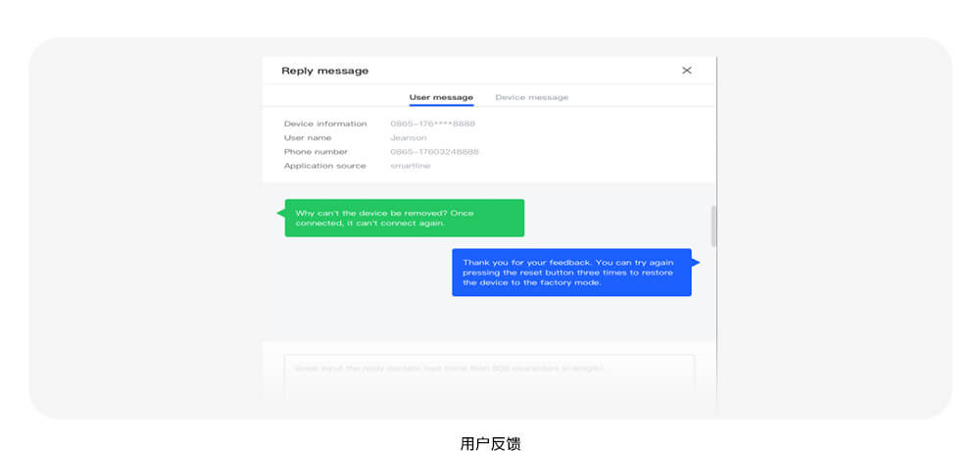980x451 pixels.
Task: Click the Reply message dialog title
Action: (324, 71)
